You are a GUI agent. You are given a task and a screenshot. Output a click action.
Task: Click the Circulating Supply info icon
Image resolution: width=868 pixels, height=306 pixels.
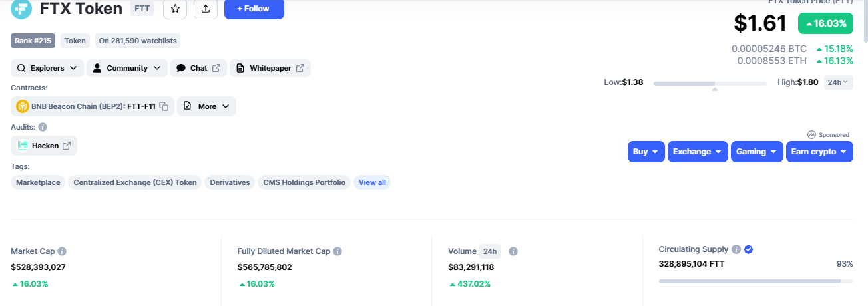[x=736, y=249]
